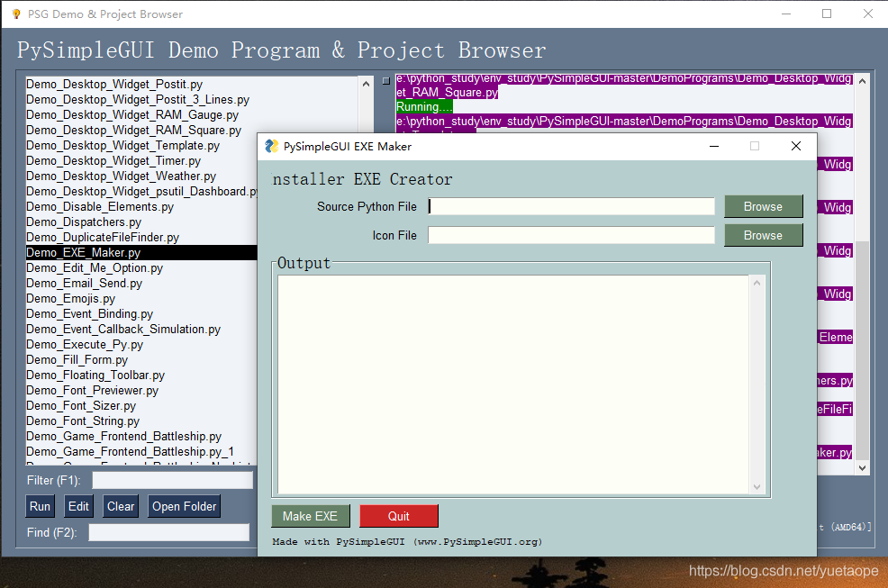
Task: Click Run in the Project Browser
Action: 41,506
